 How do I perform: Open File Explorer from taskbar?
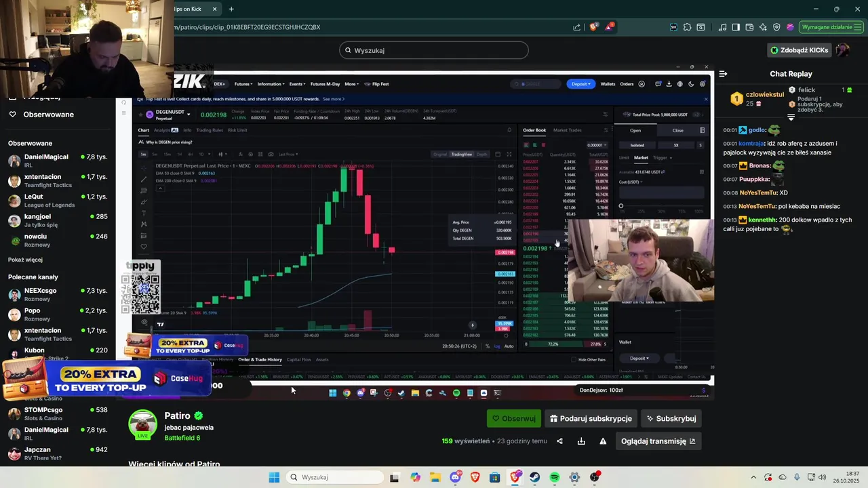coord(435,477)
